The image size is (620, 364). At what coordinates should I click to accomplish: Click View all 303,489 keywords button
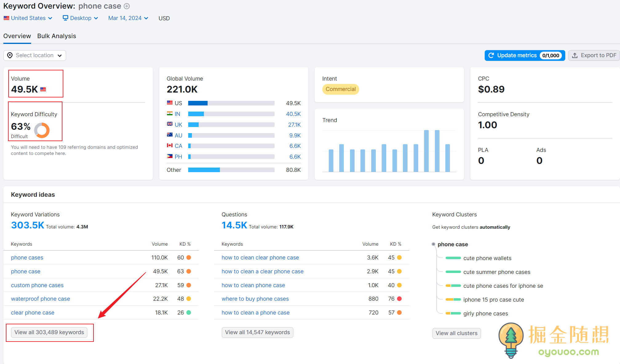click(49, 332)
